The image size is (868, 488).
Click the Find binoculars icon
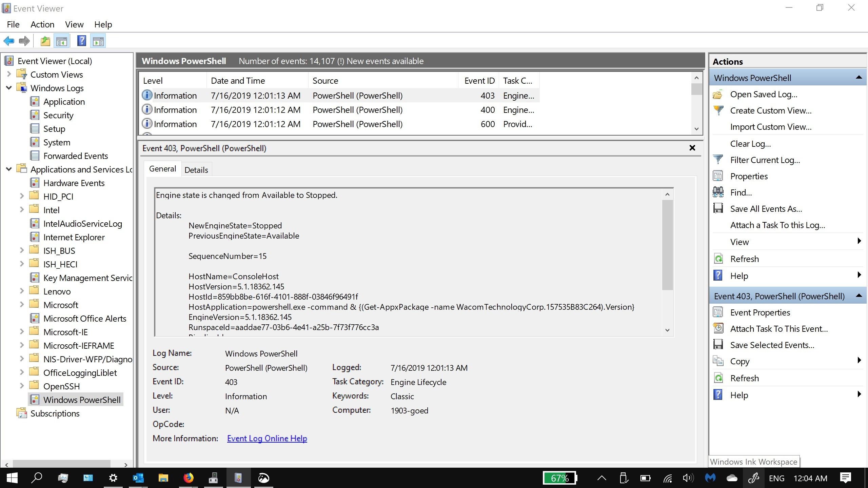coord(718,192)
